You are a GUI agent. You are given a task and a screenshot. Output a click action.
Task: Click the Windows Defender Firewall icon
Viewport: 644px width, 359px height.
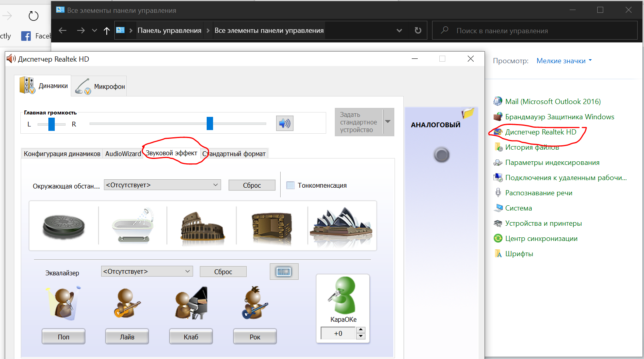point(498,116)
